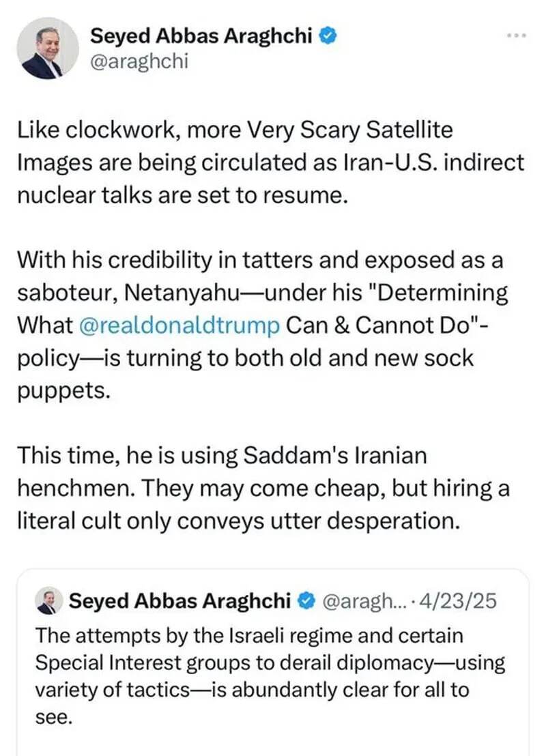Click the word "see." ending the quoted tweet
The width and height of the screenshot is (546, 756).
(53, 716)
